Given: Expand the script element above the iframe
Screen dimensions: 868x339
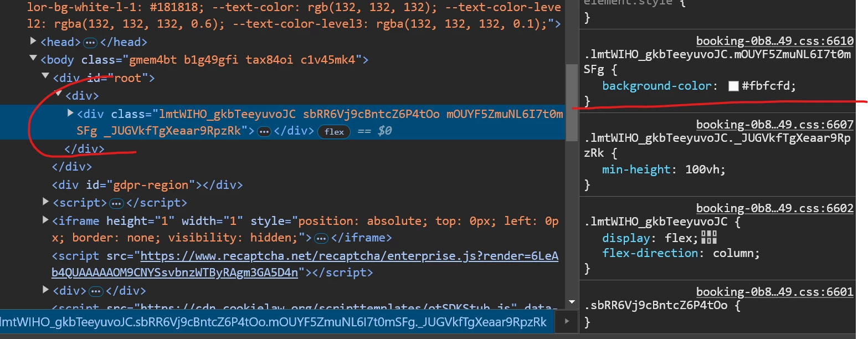Looking at the screenshot, I should click(46, 202).
